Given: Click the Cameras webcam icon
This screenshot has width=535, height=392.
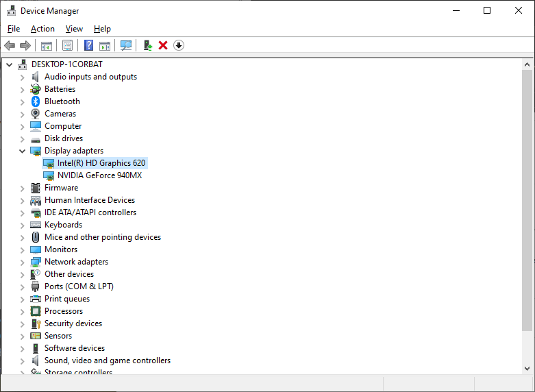Looking at the screenshot, I should pyautogui.click(x=36, y=114).
